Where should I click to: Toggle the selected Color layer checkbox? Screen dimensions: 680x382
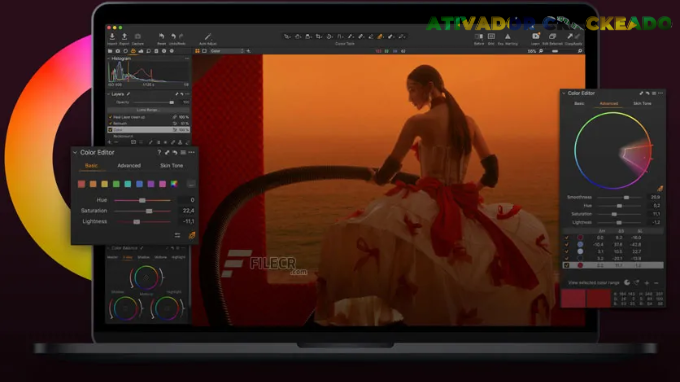110,130
